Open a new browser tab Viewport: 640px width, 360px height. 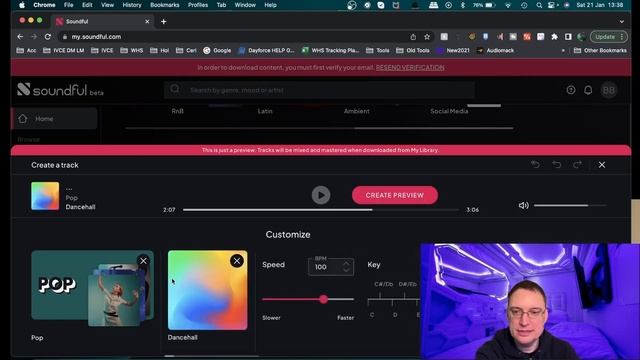pos(164,22)
